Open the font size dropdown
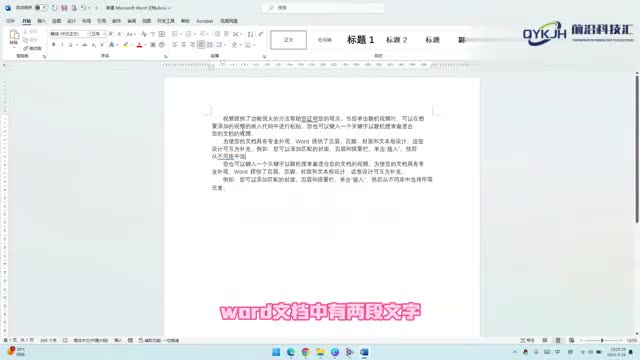The image size is (640, 360). point(104,34)
